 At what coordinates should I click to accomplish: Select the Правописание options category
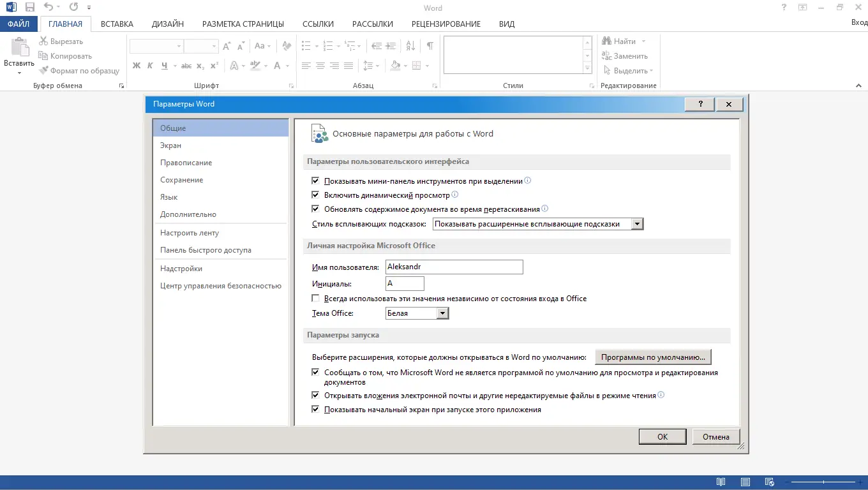point(221,163)
